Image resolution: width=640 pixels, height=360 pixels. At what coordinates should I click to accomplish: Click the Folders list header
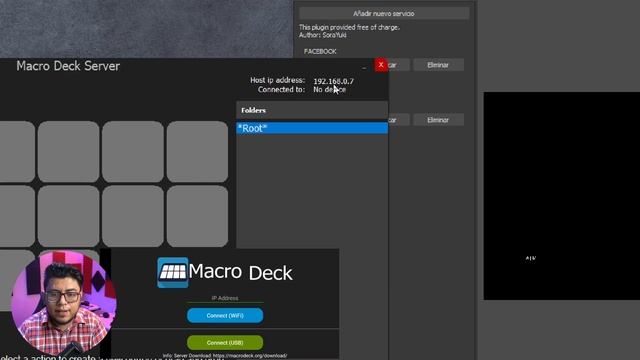(312, 110)
